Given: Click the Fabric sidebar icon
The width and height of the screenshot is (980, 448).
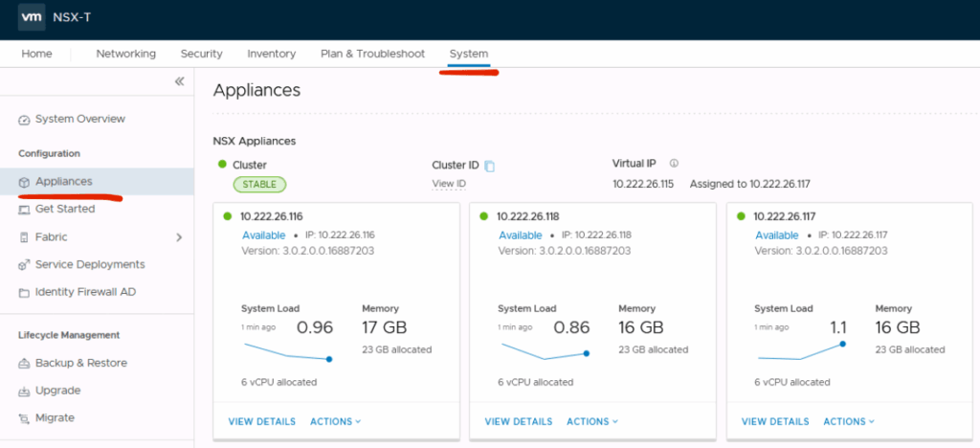Looking at the screenshot, I should pos(24,237).
